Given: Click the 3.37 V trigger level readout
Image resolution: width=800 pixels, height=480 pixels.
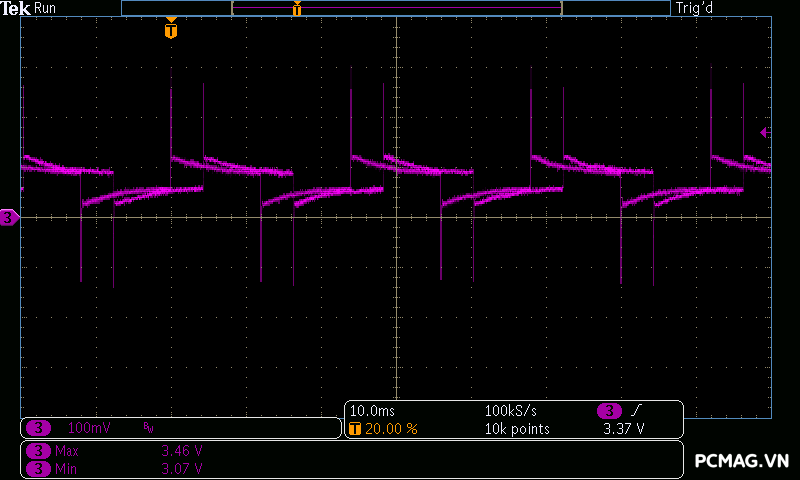Looking at the screenshot, I should click(x=624, y=429).
